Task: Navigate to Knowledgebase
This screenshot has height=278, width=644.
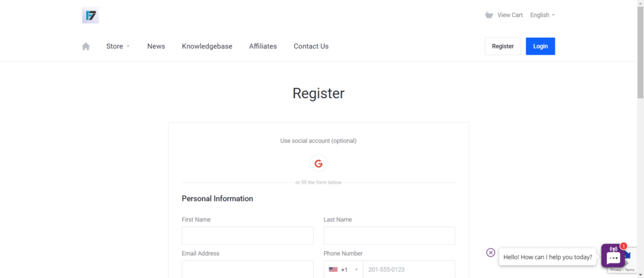Action: (x=207, y=46)
